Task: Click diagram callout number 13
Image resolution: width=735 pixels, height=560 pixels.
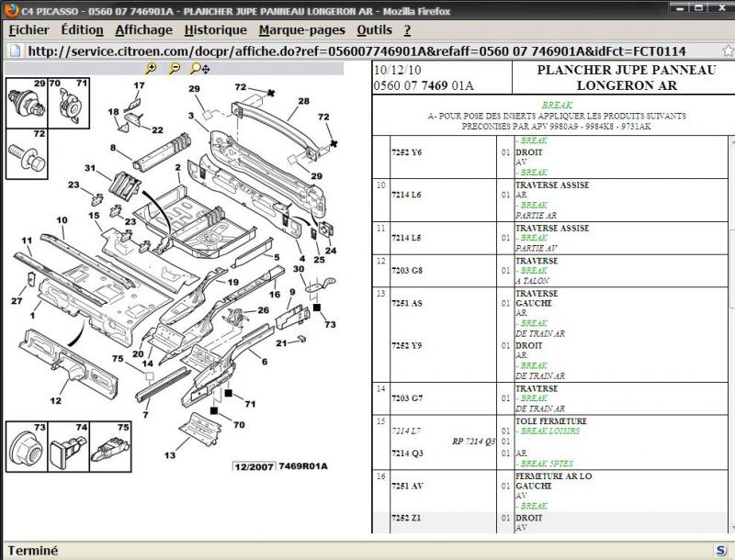Action: [170, 455]
